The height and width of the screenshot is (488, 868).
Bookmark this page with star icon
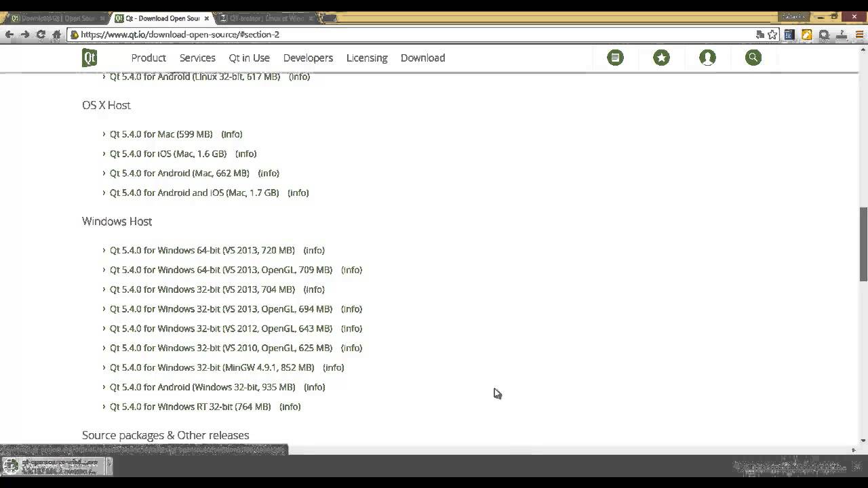point(772,35)
